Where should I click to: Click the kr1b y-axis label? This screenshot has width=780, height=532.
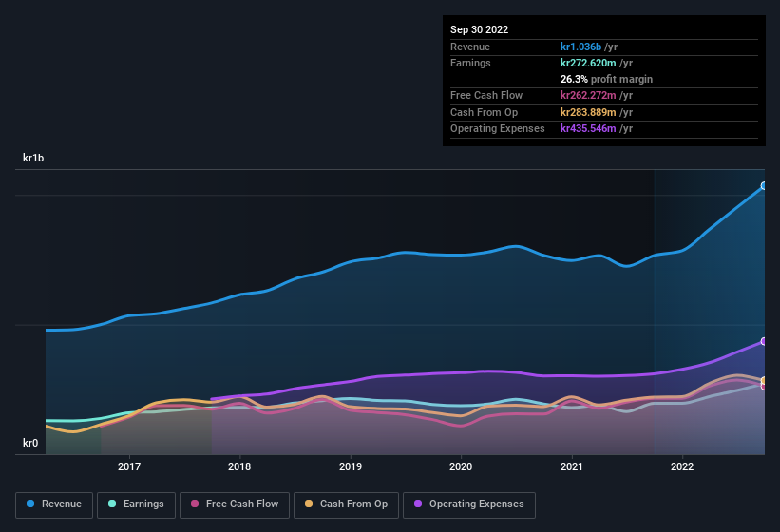point(33,158)
